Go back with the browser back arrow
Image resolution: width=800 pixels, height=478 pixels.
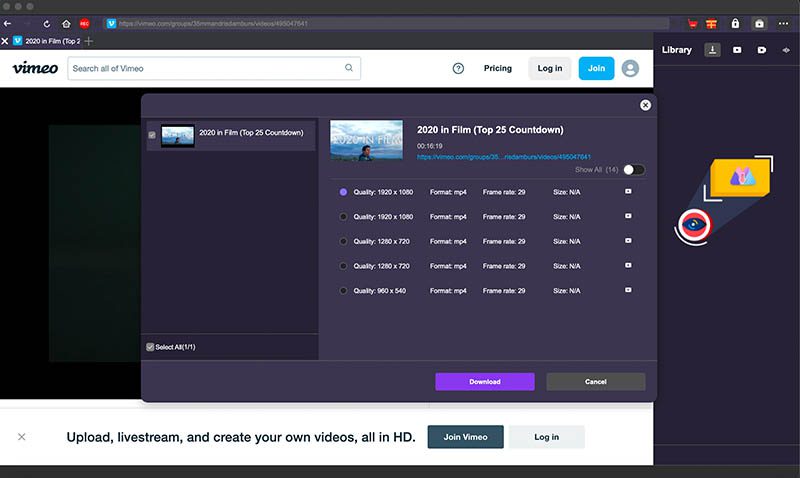[7, 23]
